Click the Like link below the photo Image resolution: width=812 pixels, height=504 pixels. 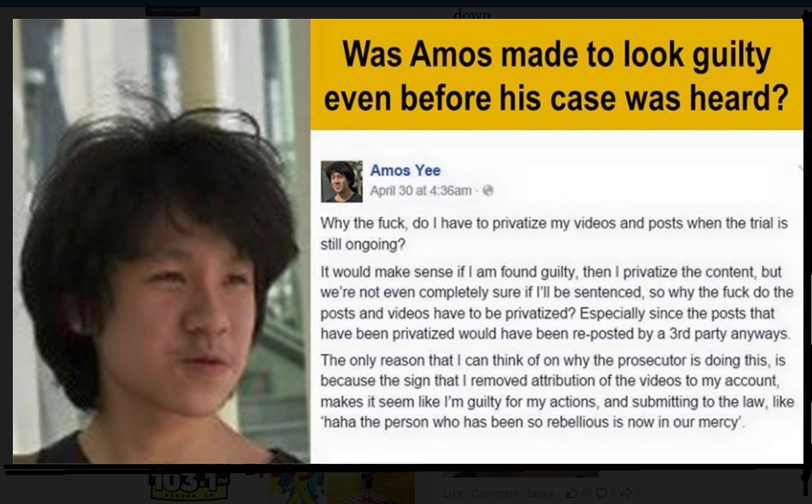(452, 493)
